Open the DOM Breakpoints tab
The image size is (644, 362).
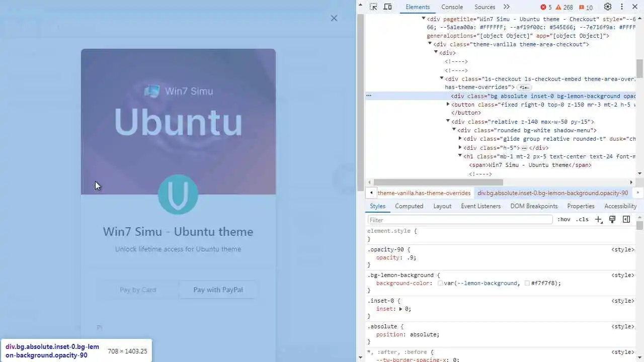point(534,206)
